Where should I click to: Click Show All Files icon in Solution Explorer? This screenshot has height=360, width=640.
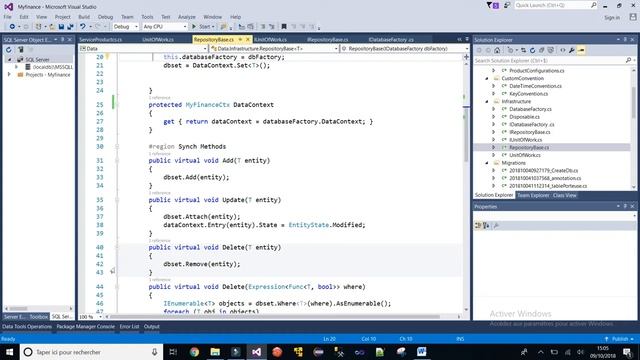pyautogui.click(x=551, y=50)
